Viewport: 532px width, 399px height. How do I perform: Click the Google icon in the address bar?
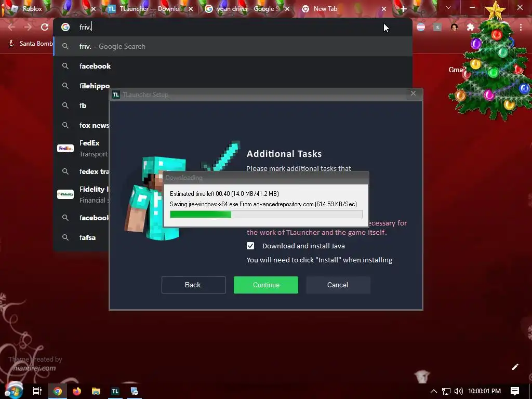[65, 27]
